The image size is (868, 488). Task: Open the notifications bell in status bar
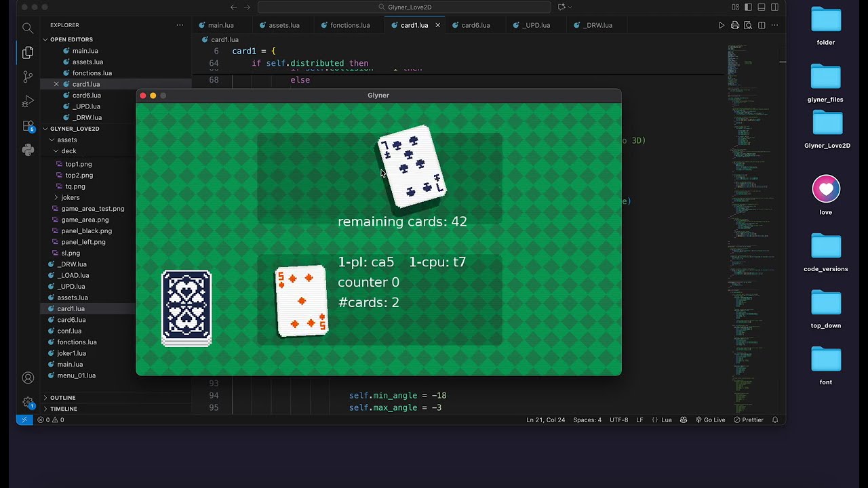[x=775, y=420]
